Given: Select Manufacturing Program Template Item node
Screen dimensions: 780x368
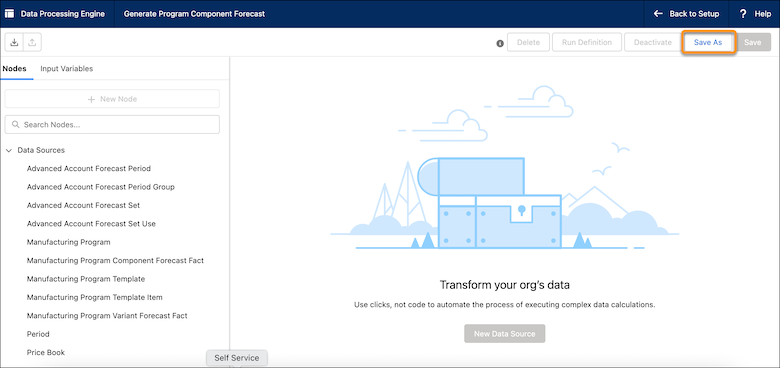Looking at the screenshot, I should [x=95, y=297].
